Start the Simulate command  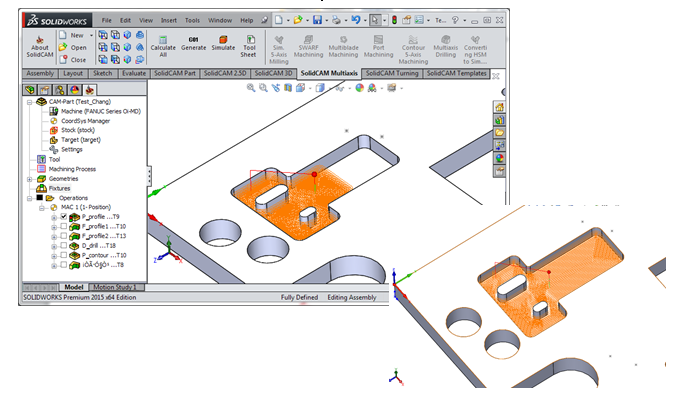(x=223, y=43)
